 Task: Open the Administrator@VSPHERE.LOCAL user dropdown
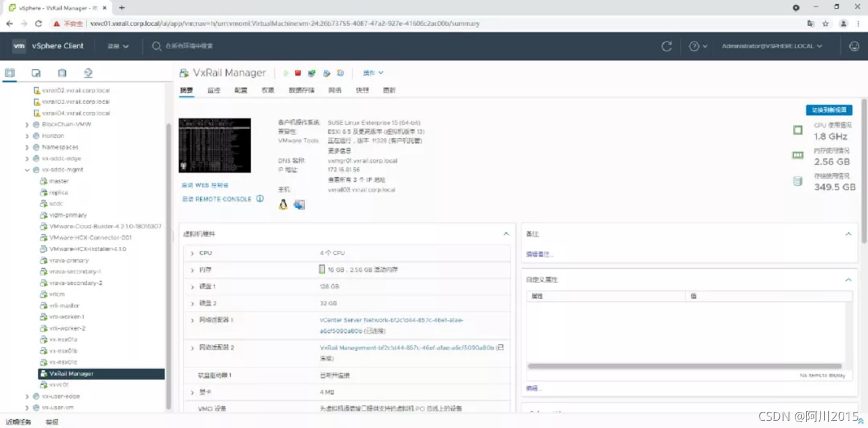772,46
